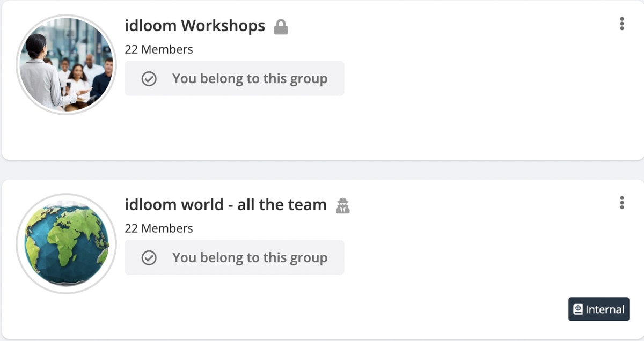
Task: Click "22 Members" under idloom Workshops
Action: coord(159,49)
